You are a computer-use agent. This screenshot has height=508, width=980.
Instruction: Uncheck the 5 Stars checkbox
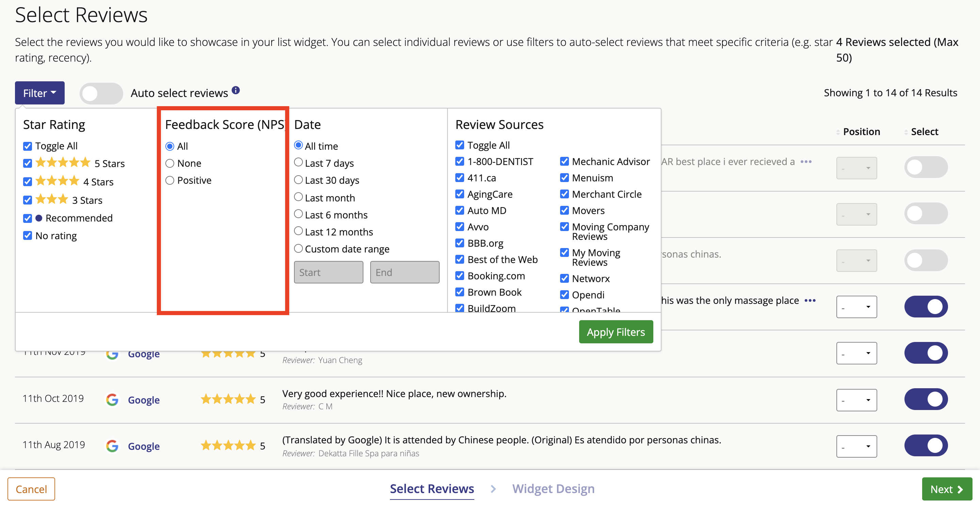point(27,163)
